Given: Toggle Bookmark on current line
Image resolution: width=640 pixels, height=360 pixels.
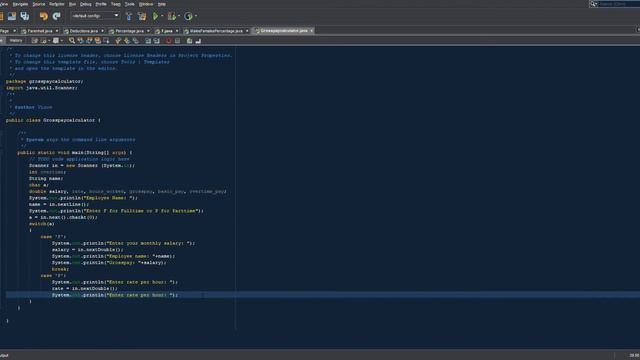Looking at the screenshot, I should point(136,40).
